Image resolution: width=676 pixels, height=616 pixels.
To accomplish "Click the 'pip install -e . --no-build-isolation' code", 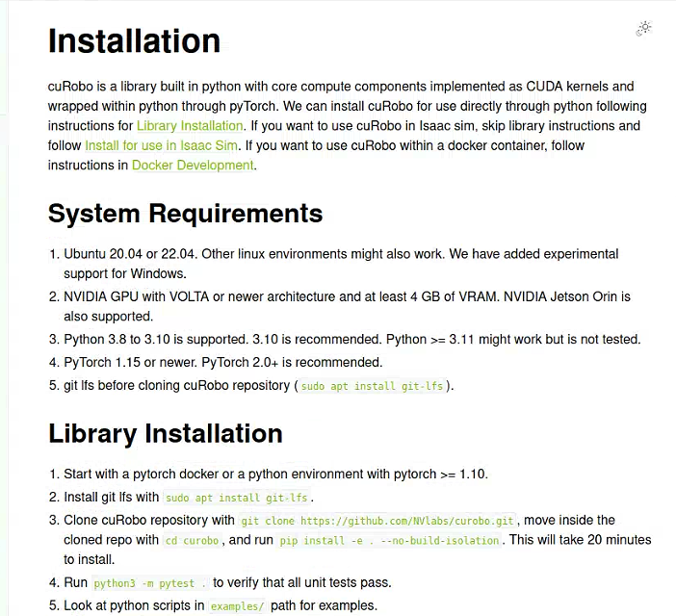I will (x=389, y=541).
